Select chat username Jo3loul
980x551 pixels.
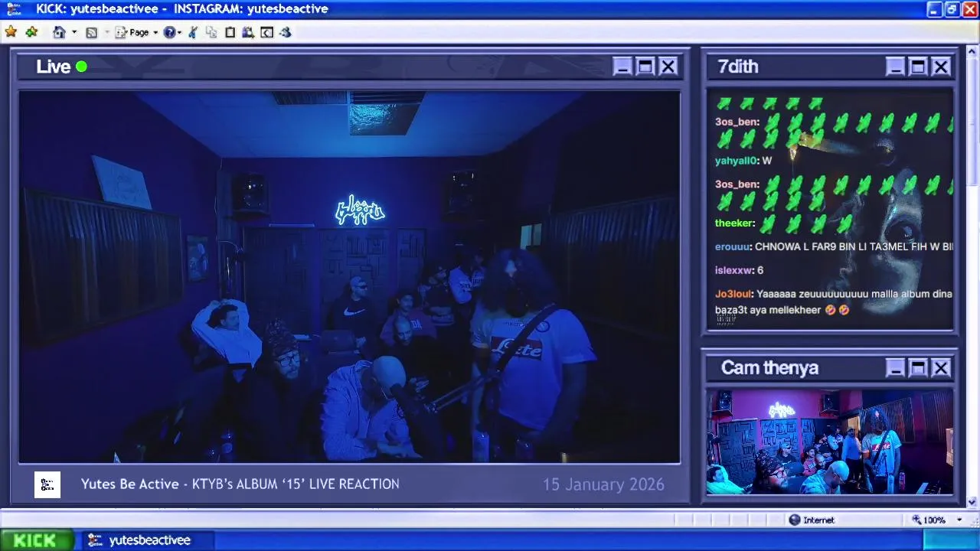tap(734, 294)
